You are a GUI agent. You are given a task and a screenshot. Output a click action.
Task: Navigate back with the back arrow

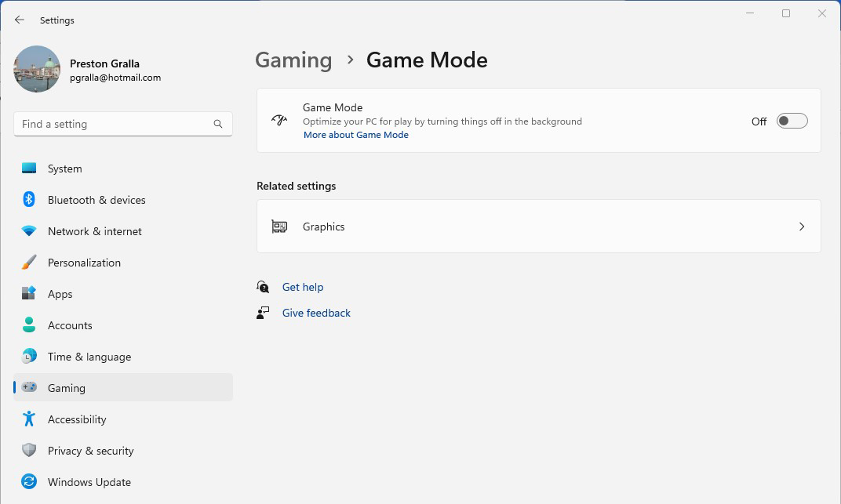pyautogui.click(x=20, y=20)
